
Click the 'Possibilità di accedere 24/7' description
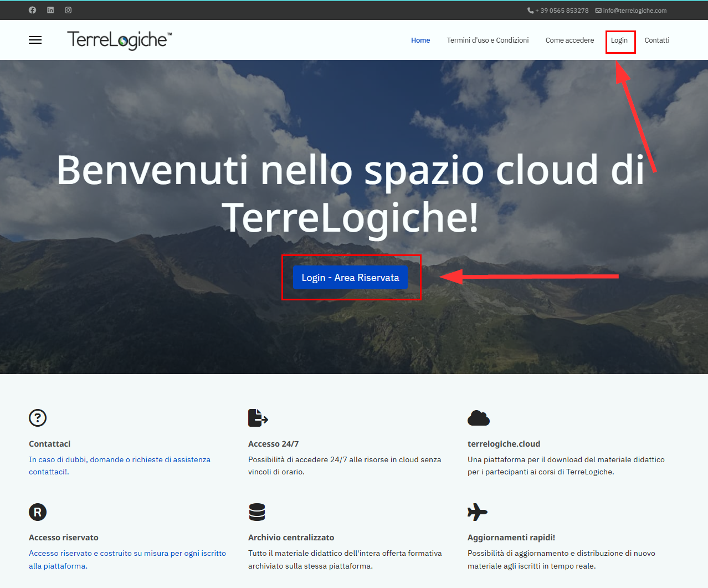pos(345,466)
